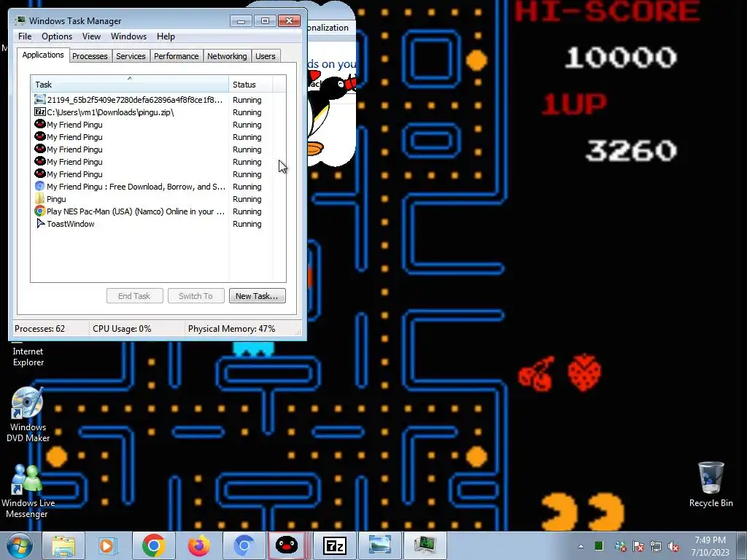This screenshot has width=747, height=560.
Task: Select the Applications tab
Action: click(x=43, y=55)
